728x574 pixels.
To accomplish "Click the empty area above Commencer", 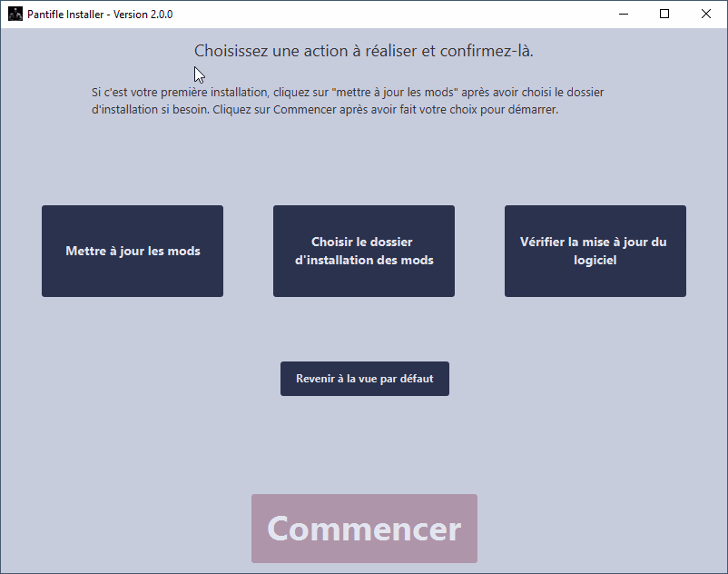I will [x=364, y=445].
